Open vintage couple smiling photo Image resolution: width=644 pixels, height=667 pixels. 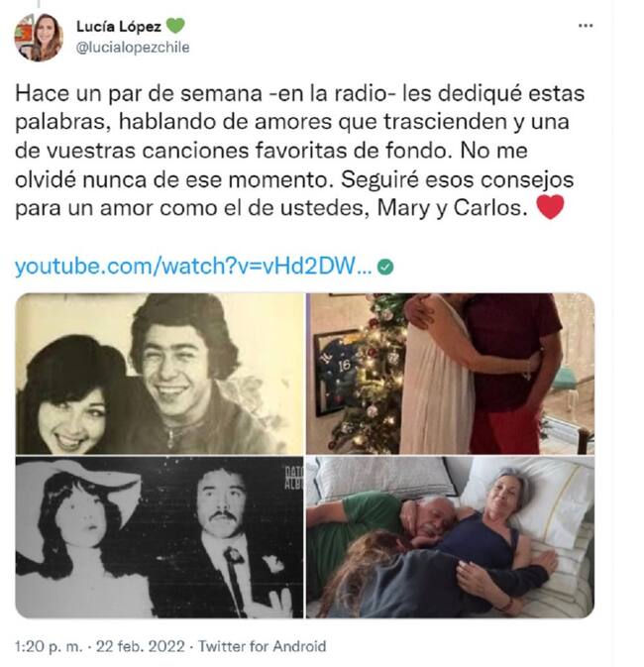point(160,374)
